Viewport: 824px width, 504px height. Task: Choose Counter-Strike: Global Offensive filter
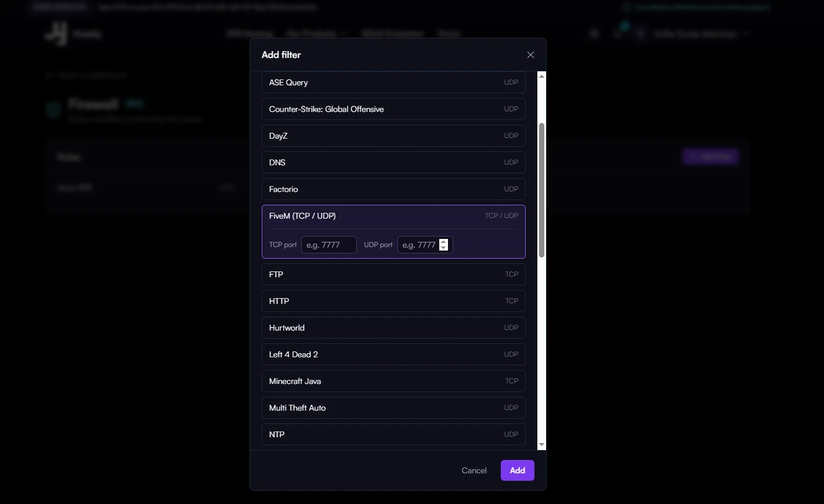point(393,109)
